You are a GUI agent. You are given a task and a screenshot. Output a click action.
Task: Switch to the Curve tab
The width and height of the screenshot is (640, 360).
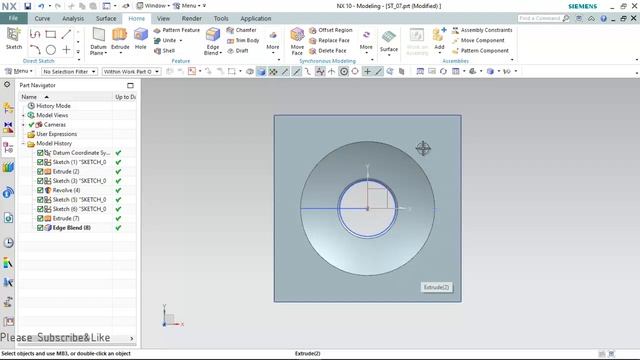click(42, 18)
